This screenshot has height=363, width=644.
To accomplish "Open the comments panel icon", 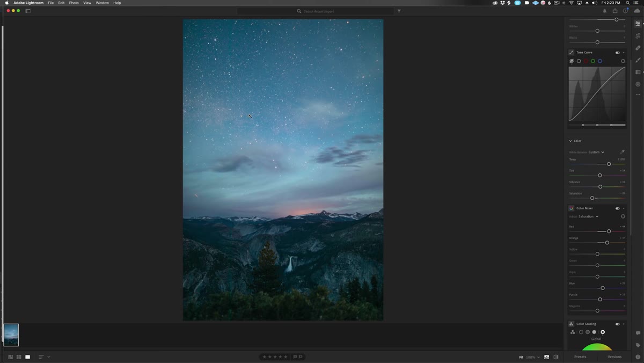I will tap(638, 333).
